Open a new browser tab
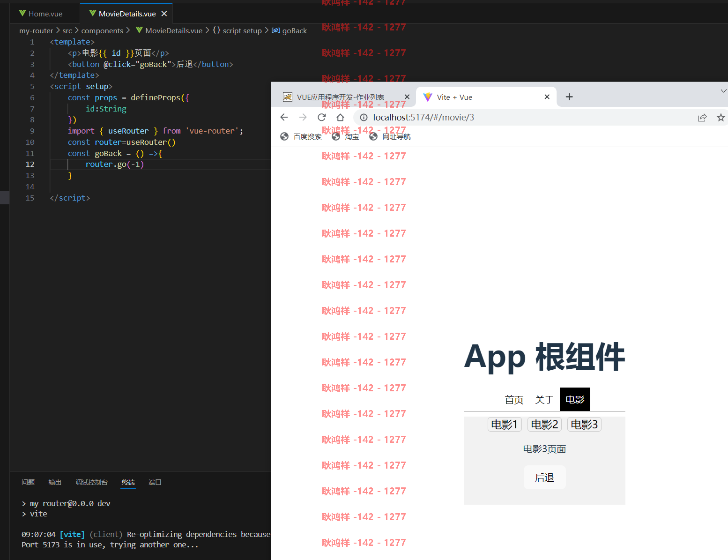Viewport: 728px width, 560px height. click(569, 97)
